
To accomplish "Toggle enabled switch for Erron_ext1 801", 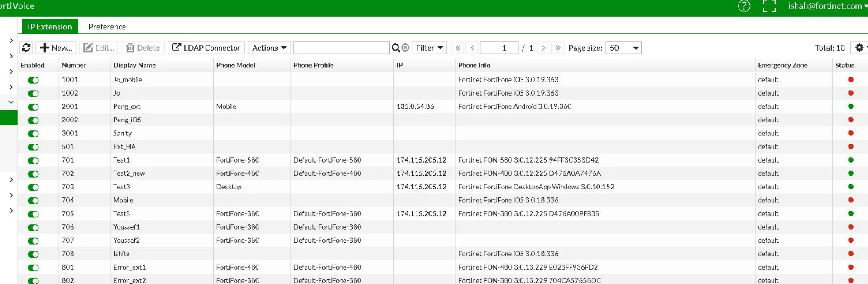I will pyautogui.click(x=33, y=268).
